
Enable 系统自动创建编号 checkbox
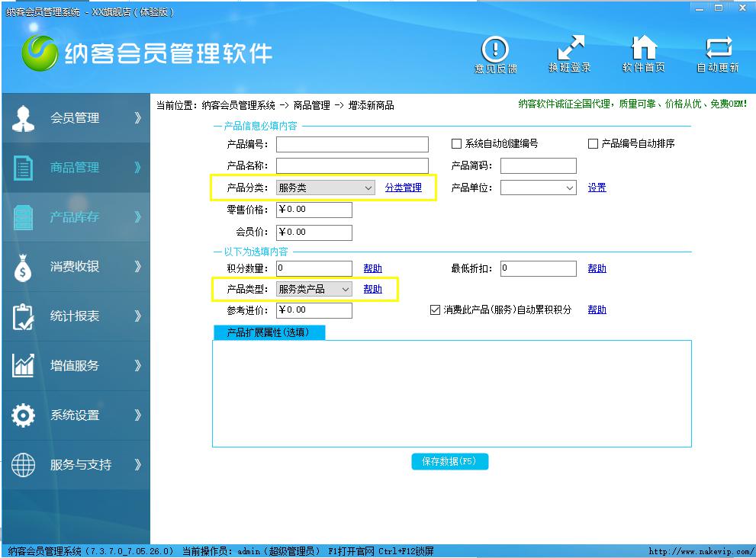457,144
